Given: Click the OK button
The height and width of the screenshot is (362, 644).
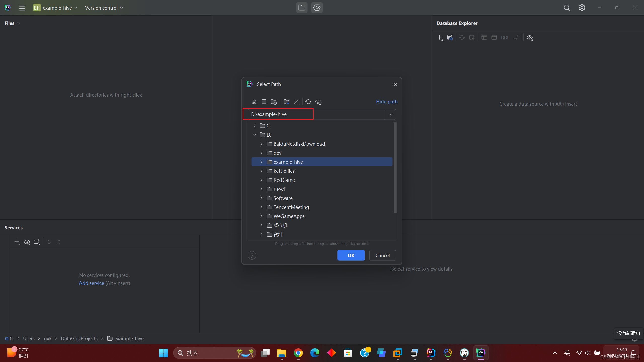Looking at the screenshot, I should coord(351,255).
